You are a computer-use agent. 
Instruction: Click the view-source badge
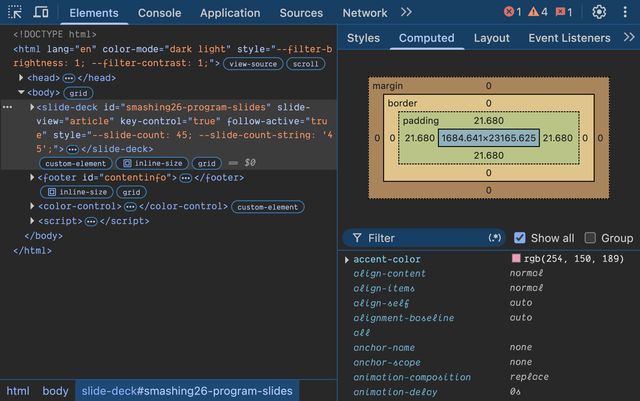click(x=253, y=64)
